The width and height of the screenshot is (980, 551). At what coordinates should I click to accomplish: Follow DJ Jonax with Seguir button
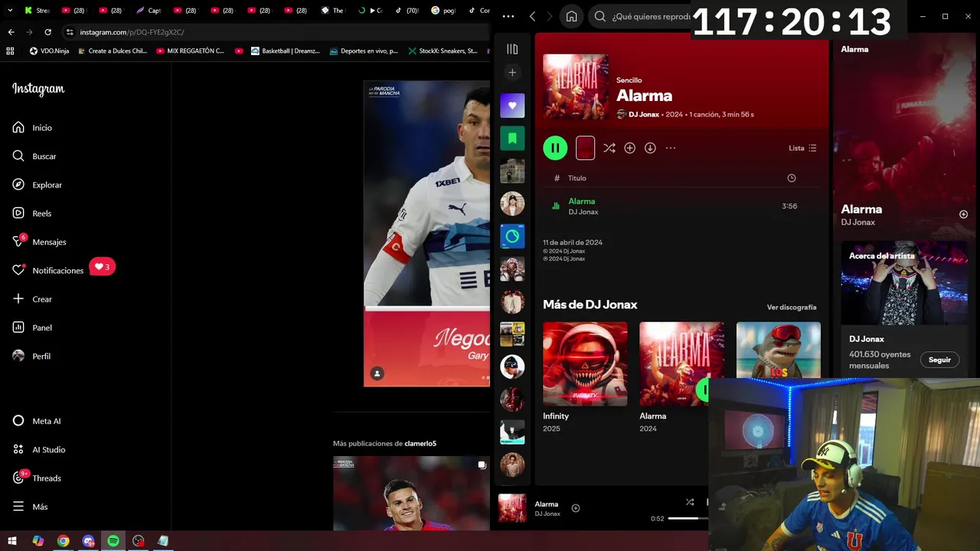coord(939,360)
